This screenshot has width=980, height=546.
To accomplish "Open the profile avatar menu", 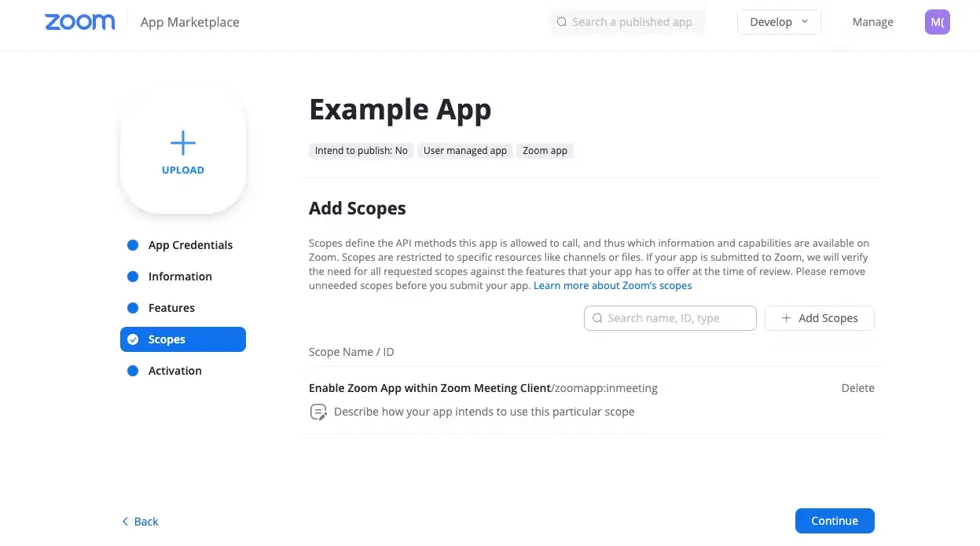I will point(937,22).
